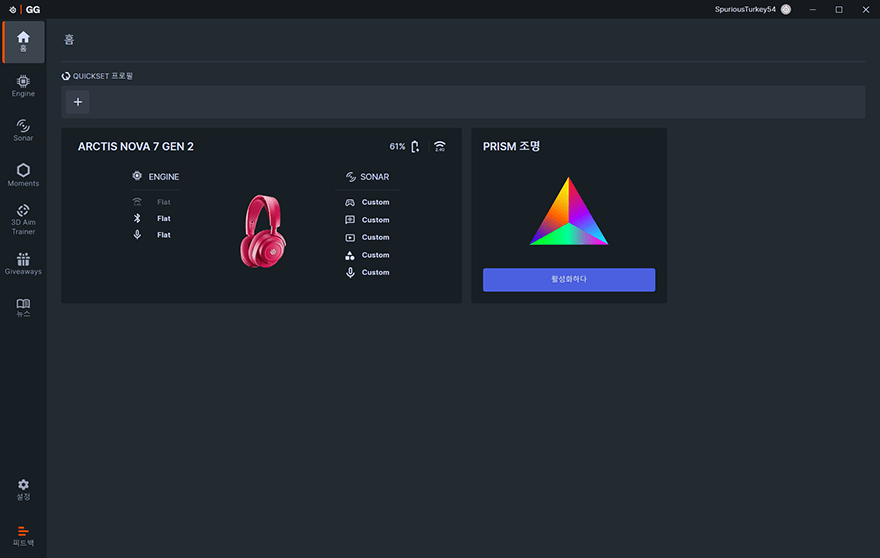Open the Giveaways section

[x=23, y=264]
